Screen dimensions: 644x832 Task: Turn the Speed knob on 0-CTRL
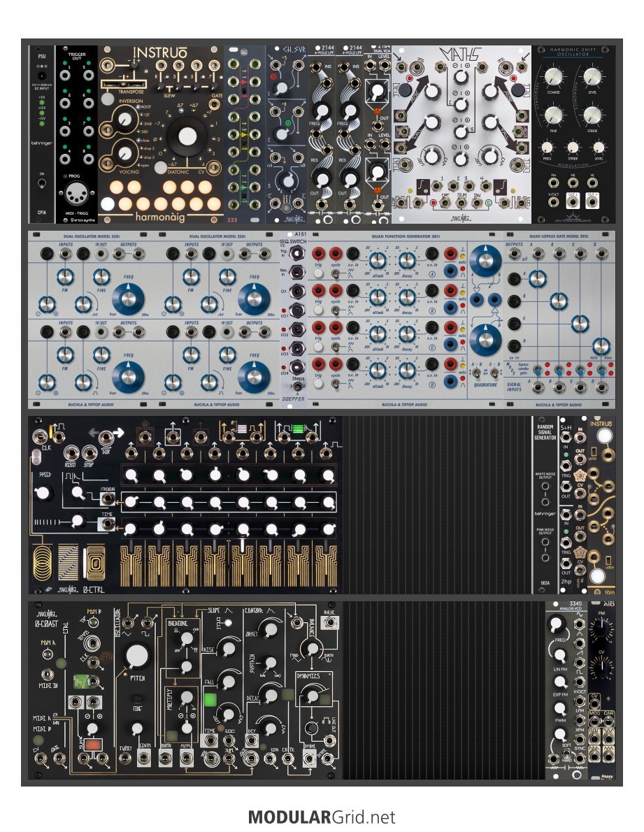43,494
